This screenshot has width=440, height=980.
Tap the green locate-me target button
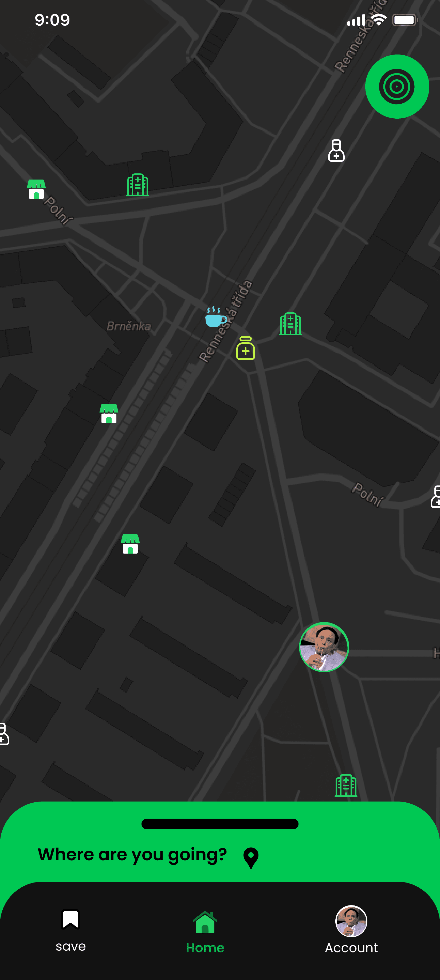397,86
